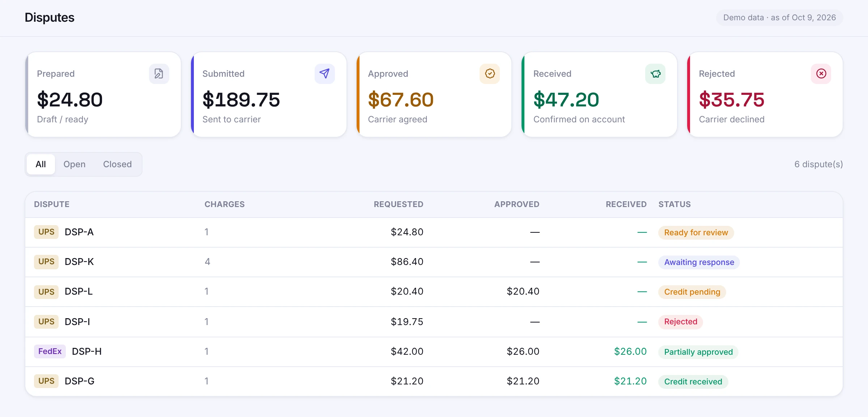Open dispute DSP-G
The width and height of the screenshot is (868, 417).
(80, 381)
